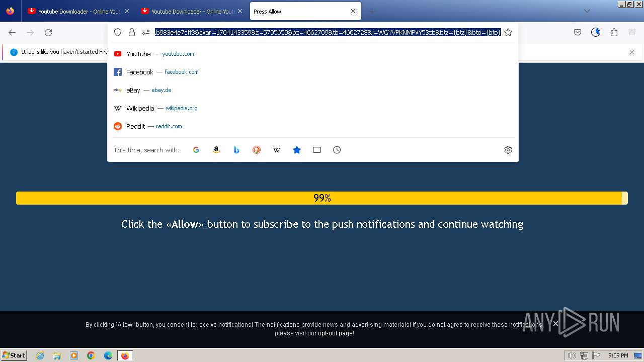This screenshot has width=644, height=362.
Task: Open the opt-out page link
Action: point(336,333)
